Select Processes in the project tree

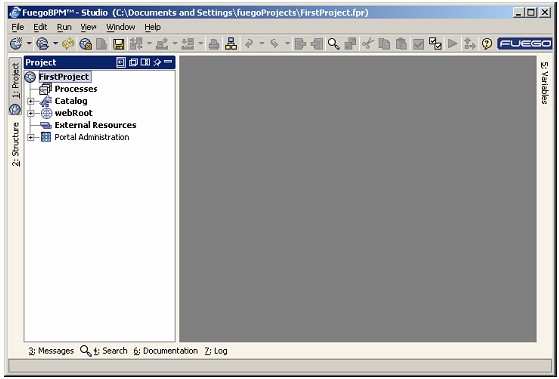click(76, 89)
